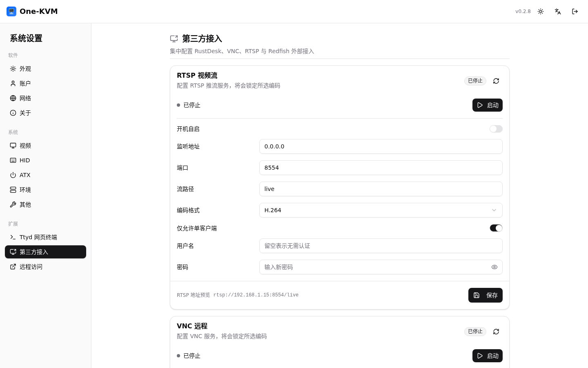588x368 pixels.
Task: Open 环境 environment settings
Action: click(45, 190)
